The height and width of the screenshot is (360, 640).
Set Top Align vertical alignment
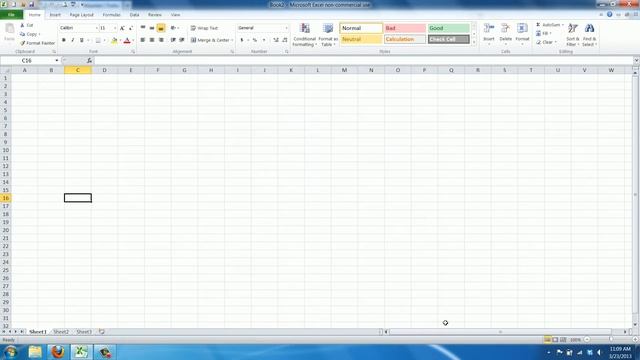[x=143, y=28]
